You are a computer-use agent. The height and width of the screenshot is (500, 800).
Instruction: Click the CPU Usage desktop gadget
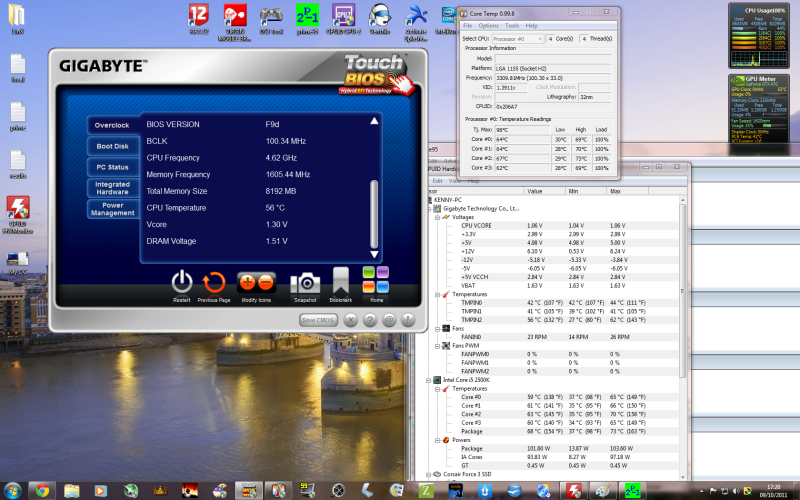758,36
